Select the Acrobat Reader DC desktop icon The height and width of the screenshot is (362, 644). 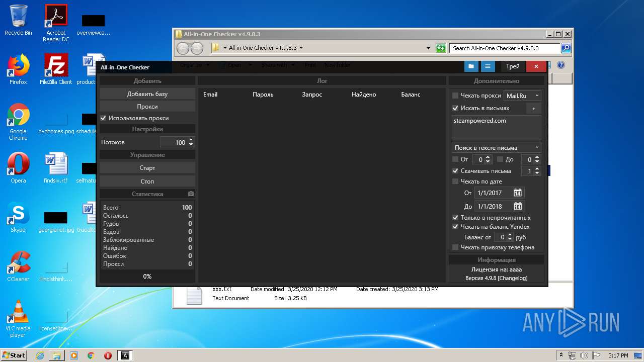point(56,23)
